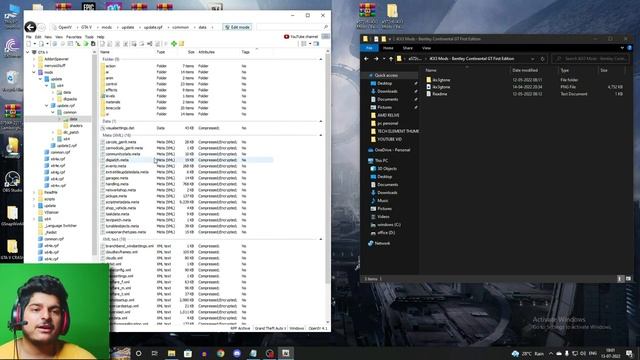Viewport: 640px width, 360px height.
Task: Collapse the Folder group in OpenIV file list
Action: 320,59
